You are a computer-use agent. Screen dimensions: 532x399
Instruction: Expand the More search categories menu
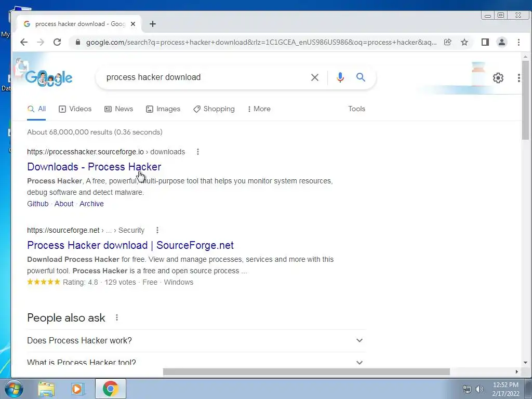point(259,109)
